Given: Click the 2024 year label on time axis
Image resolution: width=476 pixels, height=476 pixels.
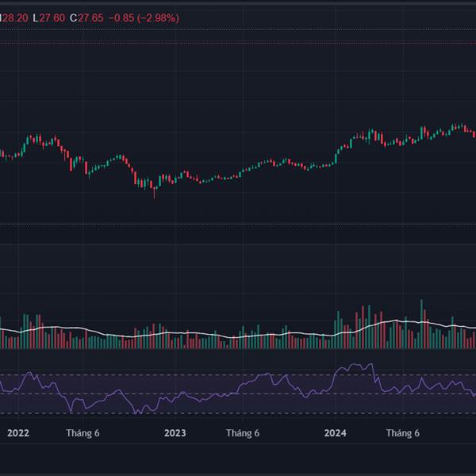Looking at the screenshot, I should 336,433.
